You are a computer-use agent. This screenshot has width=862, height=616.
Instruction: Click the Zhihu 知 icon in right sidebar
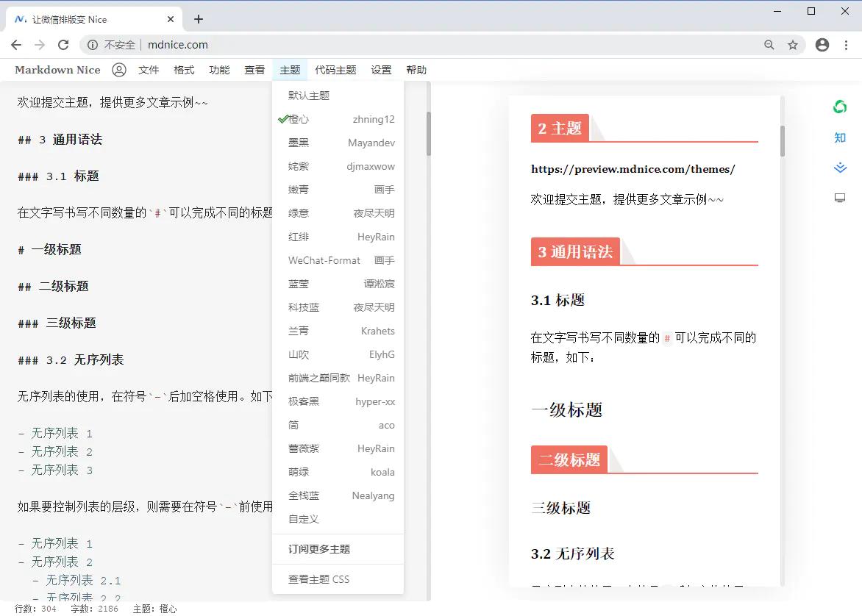[839, 137]
